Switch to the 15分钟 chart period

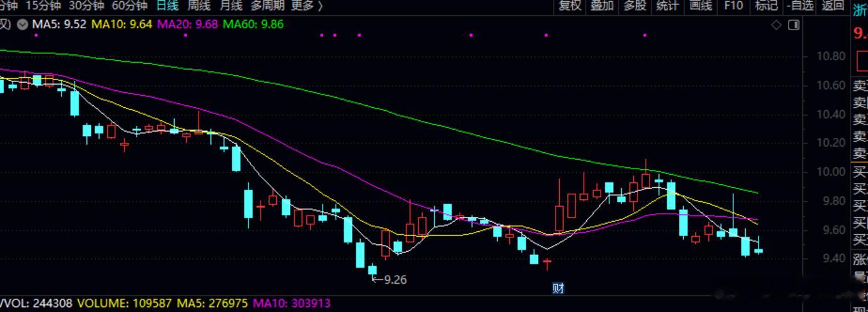[43, 6]
